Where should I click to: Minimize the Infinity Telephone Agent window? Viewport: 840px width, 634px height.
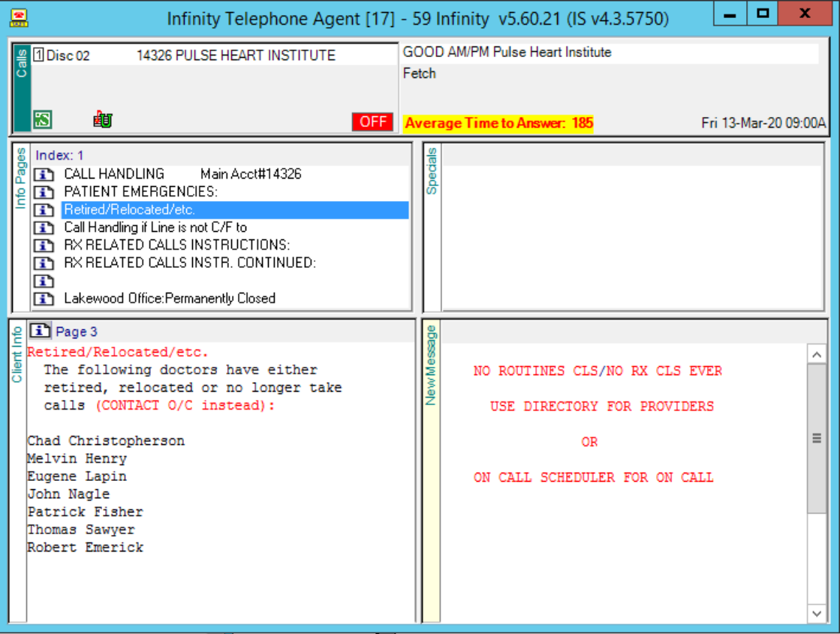pos(730,14)
